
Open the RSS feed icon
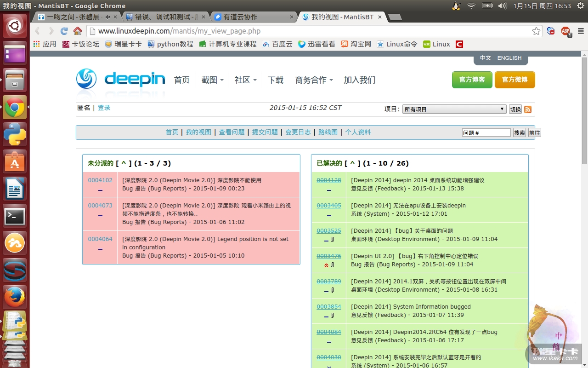point(528,109)
